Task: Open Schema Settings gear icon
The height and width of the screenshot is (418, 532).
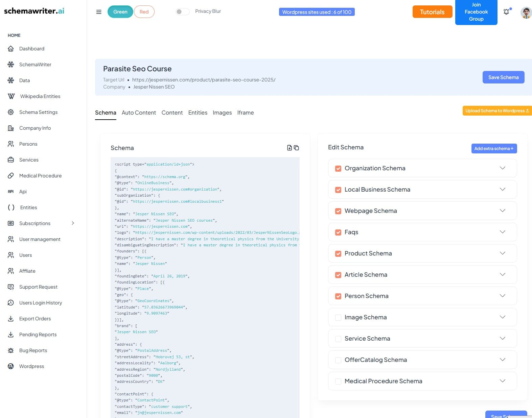Action: (x=11, y=112)
